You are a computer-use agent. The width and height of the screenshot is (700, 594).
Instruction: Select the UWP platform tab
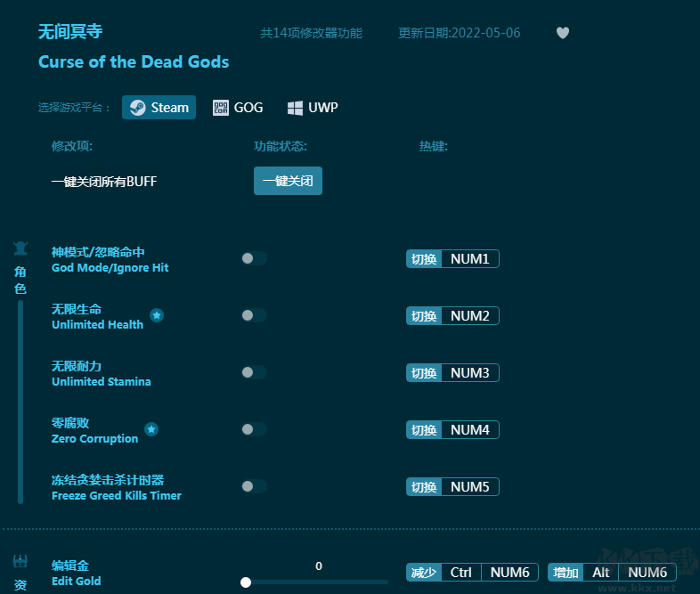pos(313,108)
